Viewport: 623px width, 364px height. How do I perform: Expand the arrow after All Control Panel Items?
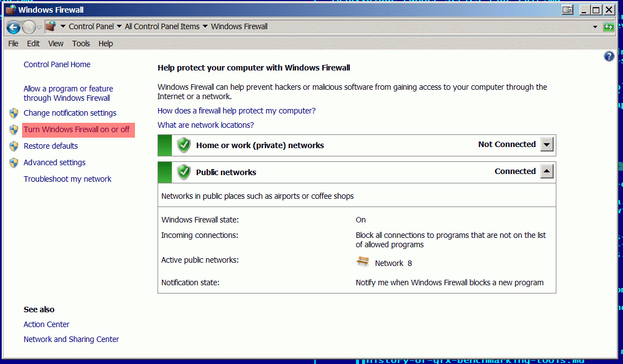click(205, 26)
